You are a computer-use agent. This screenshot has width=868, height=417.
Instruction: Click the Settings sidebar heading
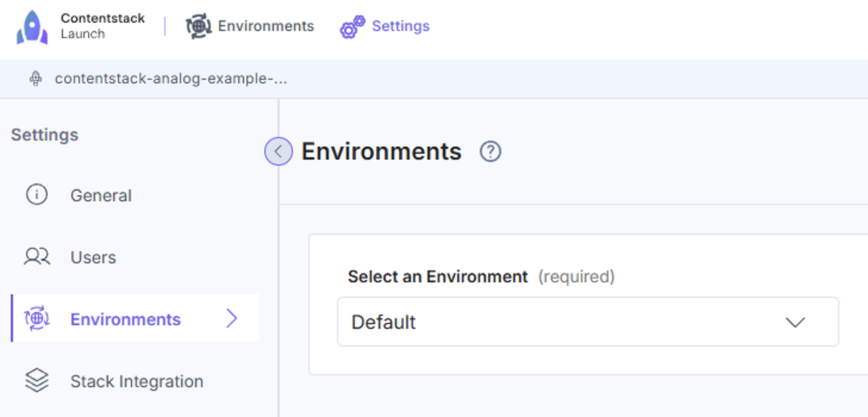point(45,135)
